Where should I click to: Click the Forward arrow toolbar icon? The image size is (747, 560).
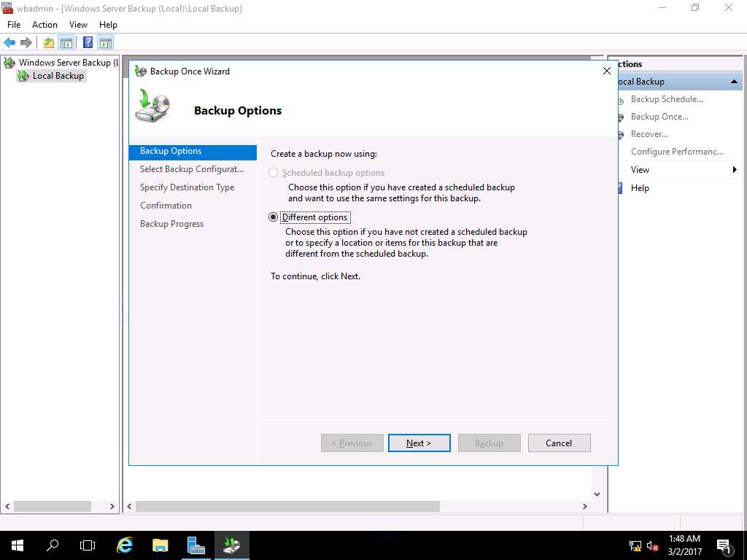[26, 43]
